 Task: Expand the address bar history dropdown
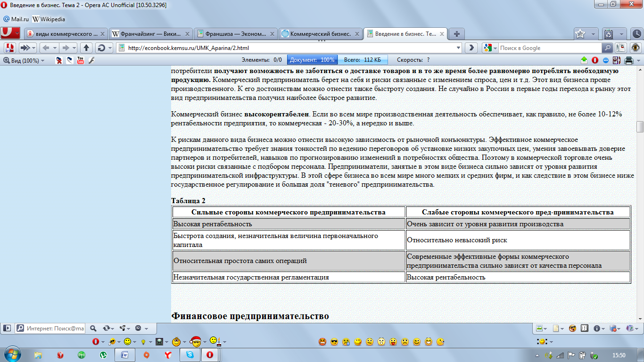click(459, 48)
